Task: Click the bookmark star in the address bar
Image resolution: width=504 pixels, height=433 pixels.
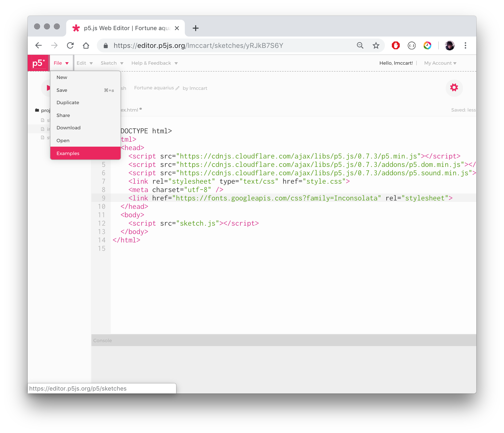Action: click(376, 45)
